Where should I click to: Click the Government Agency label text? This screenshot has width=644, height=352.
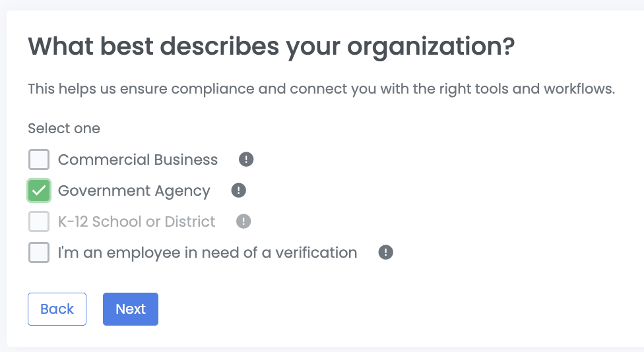(134, 191)
